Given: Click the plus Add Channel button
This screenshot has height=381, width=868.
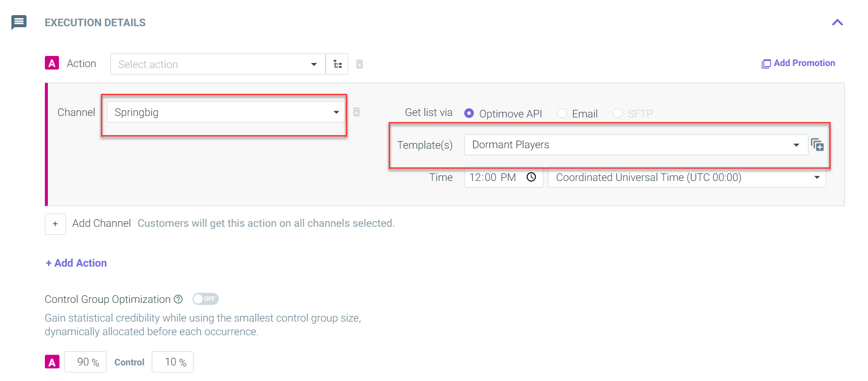Looking at the screenshot, I should (55, 224).
